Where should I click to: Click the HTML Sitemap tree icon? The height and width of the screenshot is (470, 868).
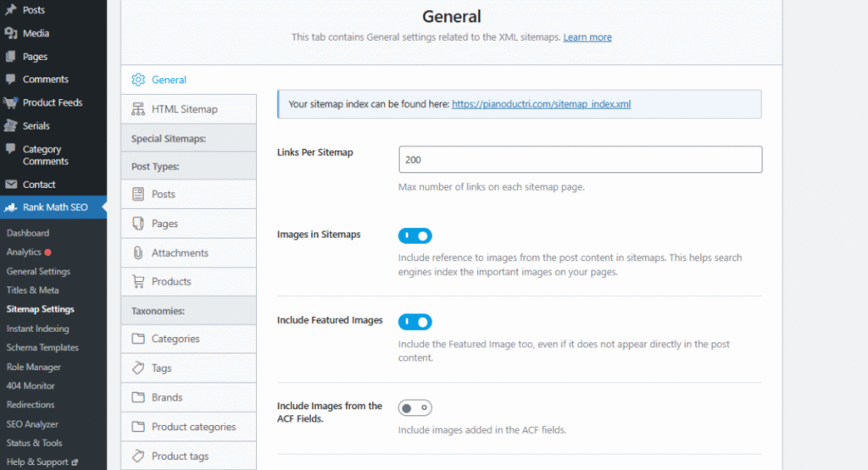pyautogui.click(x=138, y=109)
